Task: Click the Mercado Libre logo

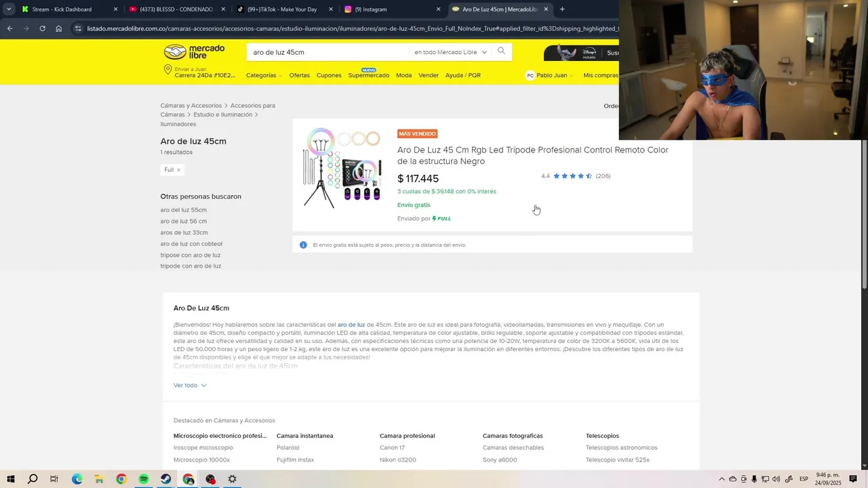Action: tap(195, 52)
